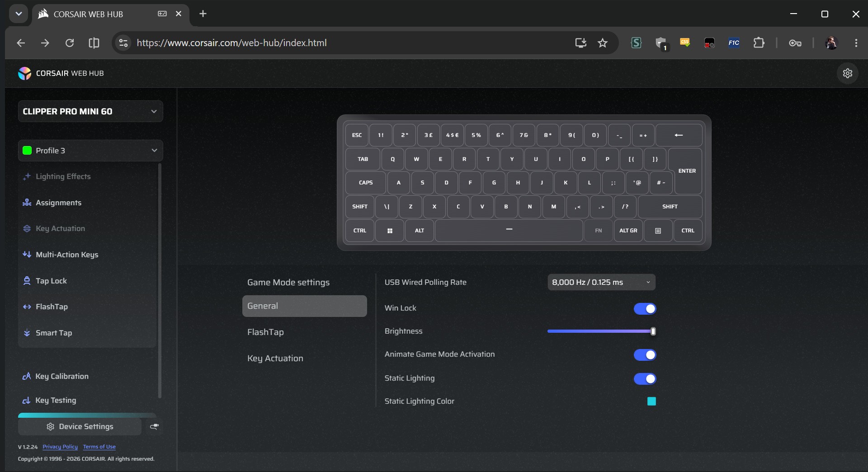Bookmark this page with star icon
This screenshot has width=868, height=472.
[x=603, y=43]
